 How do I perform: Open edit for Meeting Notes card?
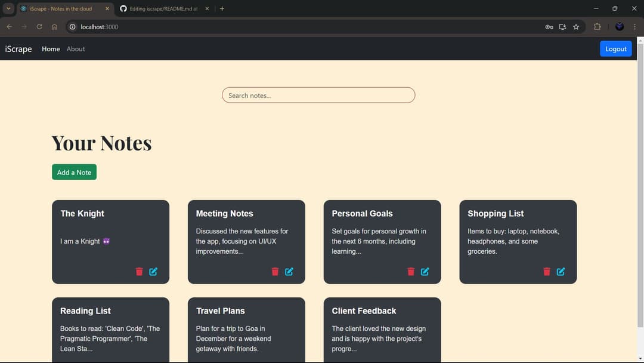point(289,272)
